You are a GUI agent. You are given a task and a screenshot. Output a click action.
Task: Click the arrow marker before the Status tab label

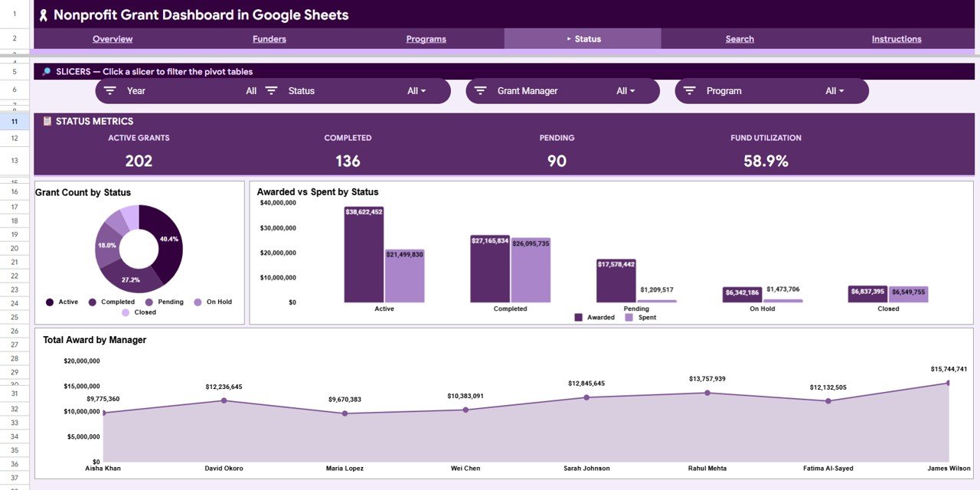click(569, 38)
